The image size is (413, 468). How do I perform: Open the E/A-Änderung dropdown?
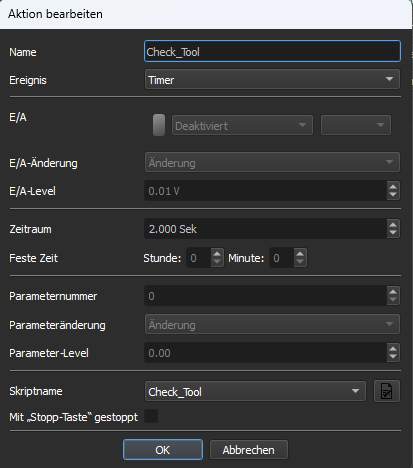coord(272,162)
